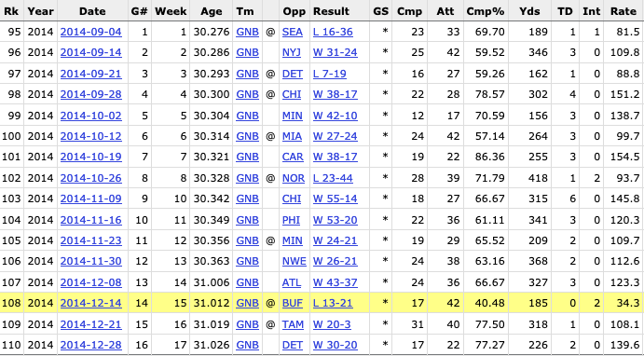644x356 pixels.
Task: Click GNB team link in row 95
Action: 247,32
